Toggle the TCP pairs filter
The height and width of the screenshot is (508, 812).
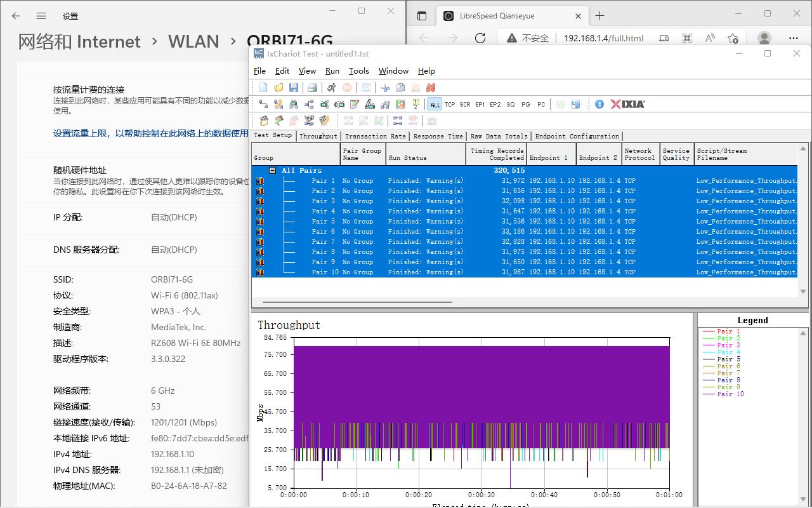click(450, 104)
